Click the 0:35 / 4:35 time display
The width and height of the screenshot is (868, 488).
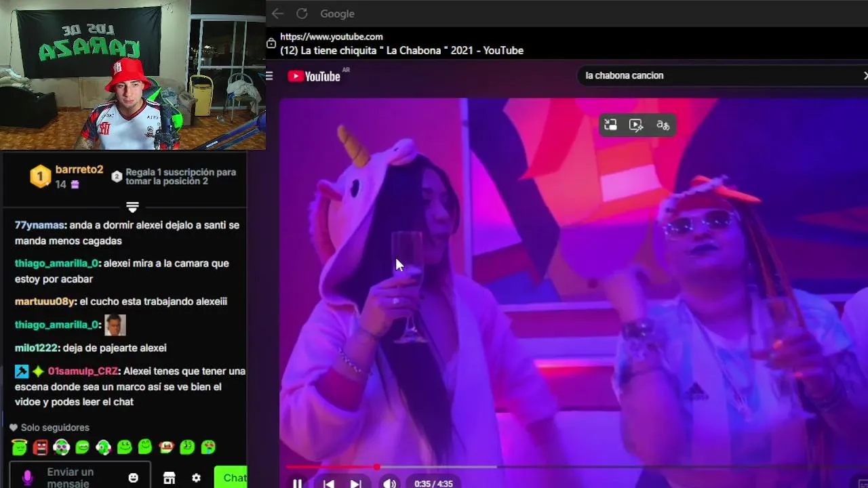(x=433, y=483)
